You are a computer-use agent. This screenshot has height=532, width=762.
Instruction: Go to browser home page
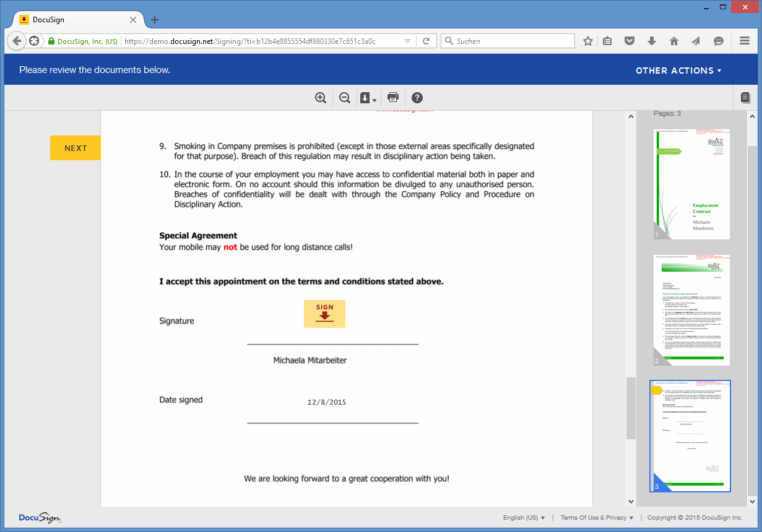click(674, 41)
